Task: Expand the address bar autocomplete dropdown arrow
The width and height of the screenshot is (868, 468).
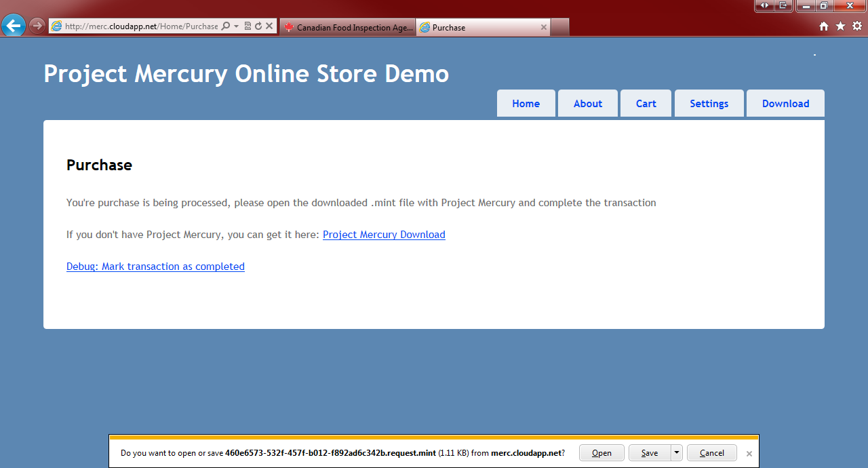Action: pyautogui.click(x=236, y=26)
